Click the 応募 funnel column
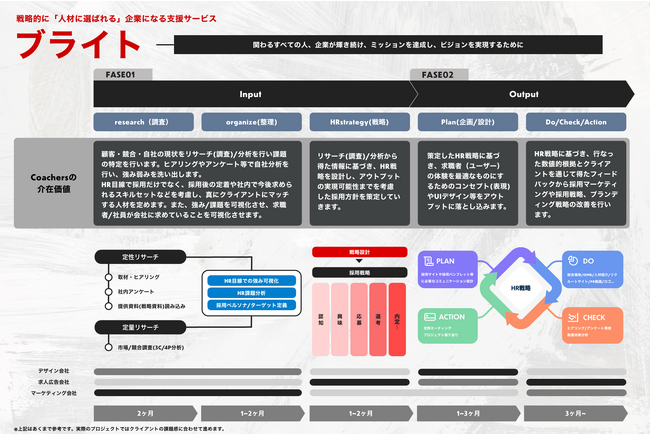The height and width of the screenshot is (434, 650). tap(359, 320)
